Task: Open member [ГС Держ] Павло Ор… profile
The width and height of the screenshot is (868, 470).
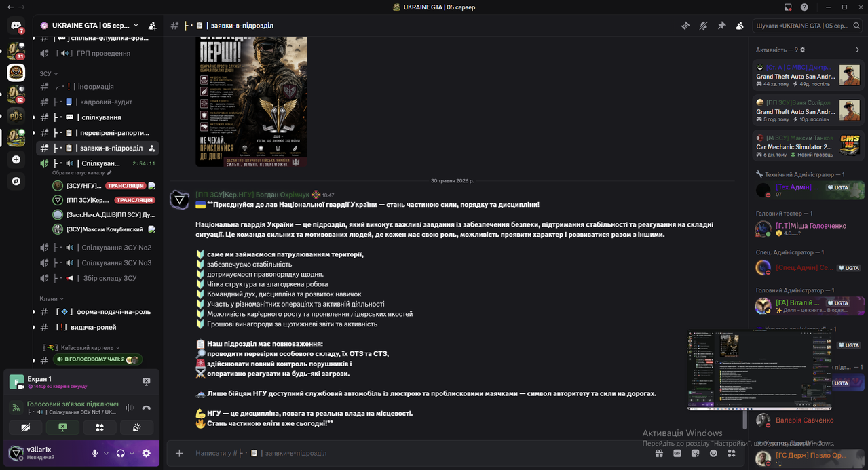Action: click(809, 458)
